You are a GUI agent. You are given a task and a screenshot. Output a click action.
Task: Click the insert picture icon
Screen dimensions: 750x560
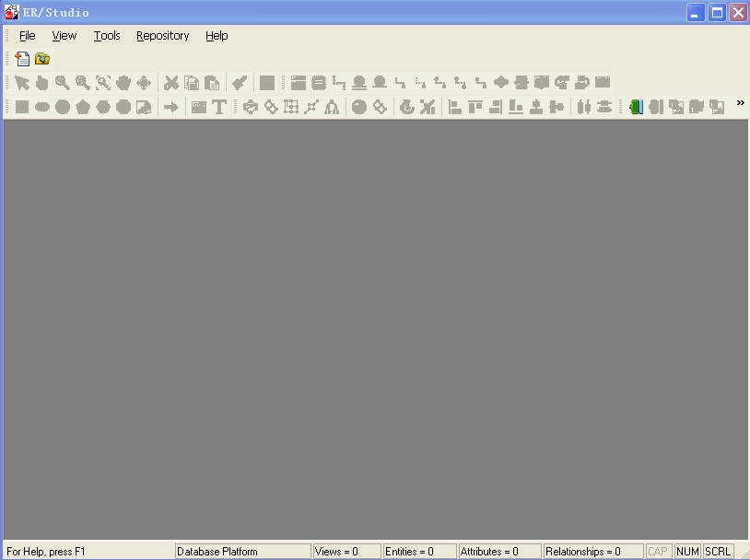(198, 107)
